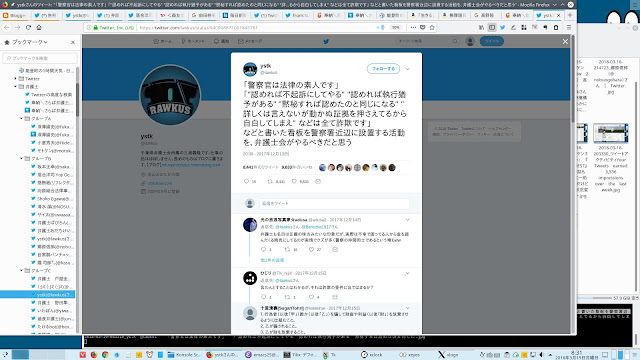Open the メッセージ messages nav item
Screen dimensions: 640x360
[x=250, y=41]
